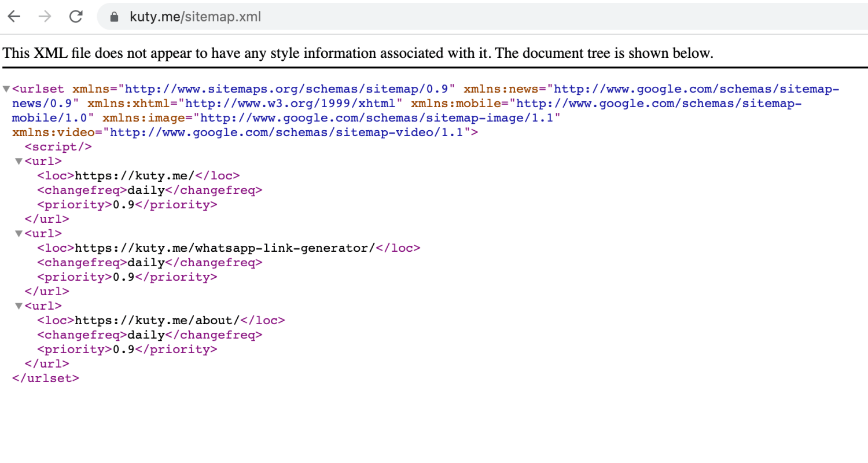Click the browser forward arrow

(x=45, y=17)
